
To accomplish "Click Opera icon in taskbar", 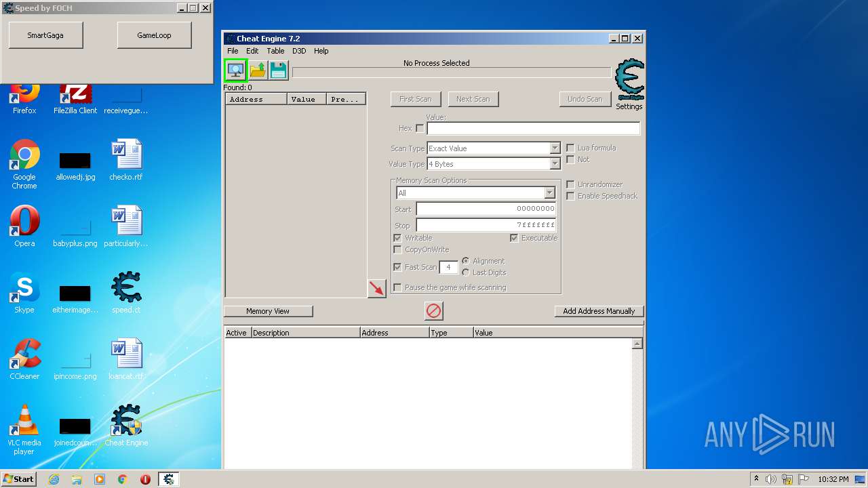I will pos(145,479).
